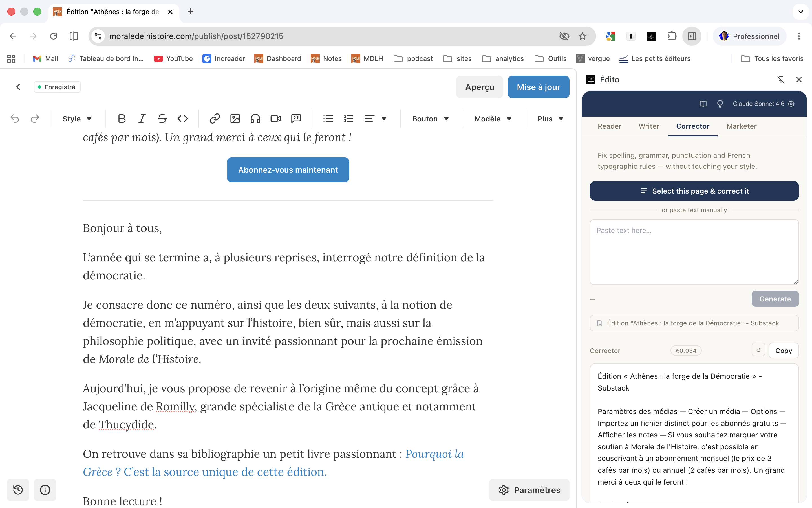Viewport: 812px width, 508px height.
Task: Open the extensions puzzle icon
Action: point(671,36)
